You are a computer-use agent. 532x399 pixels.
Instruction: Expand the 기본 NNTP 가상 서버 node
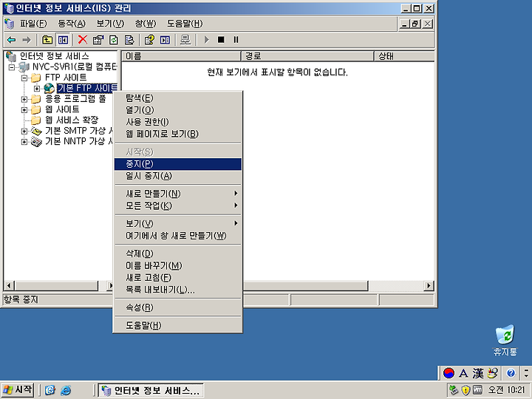[24, 142]
